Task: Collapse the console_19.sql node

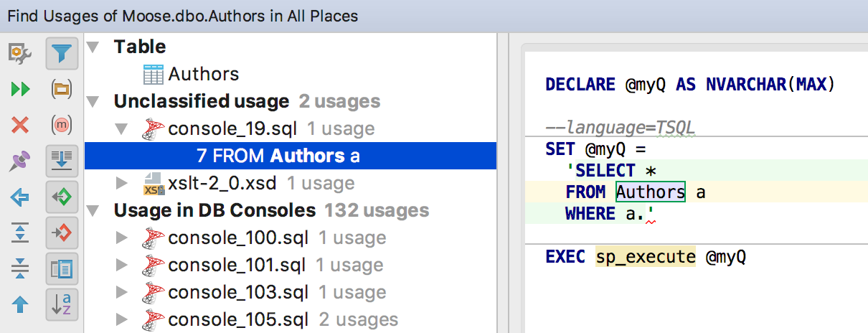Action: [121, 129]
